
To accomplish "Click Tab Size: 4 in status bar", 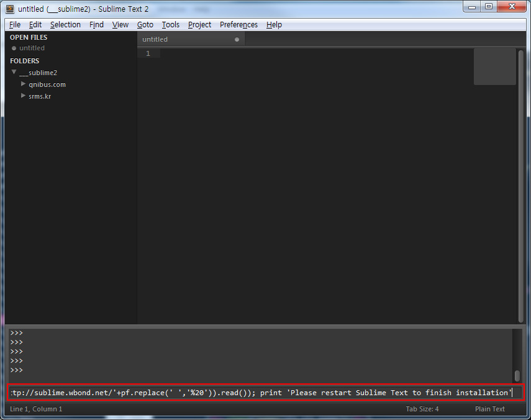I will 422,409.
